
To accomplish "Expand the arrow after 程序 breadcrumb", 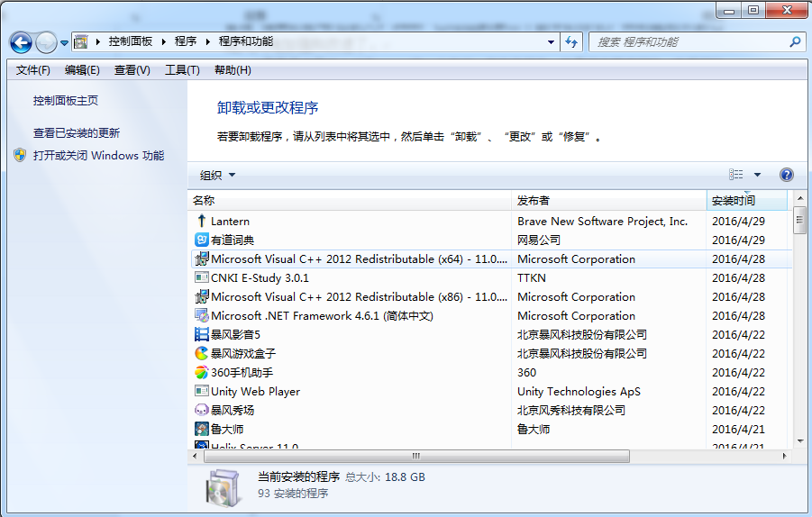I will 207,41.
